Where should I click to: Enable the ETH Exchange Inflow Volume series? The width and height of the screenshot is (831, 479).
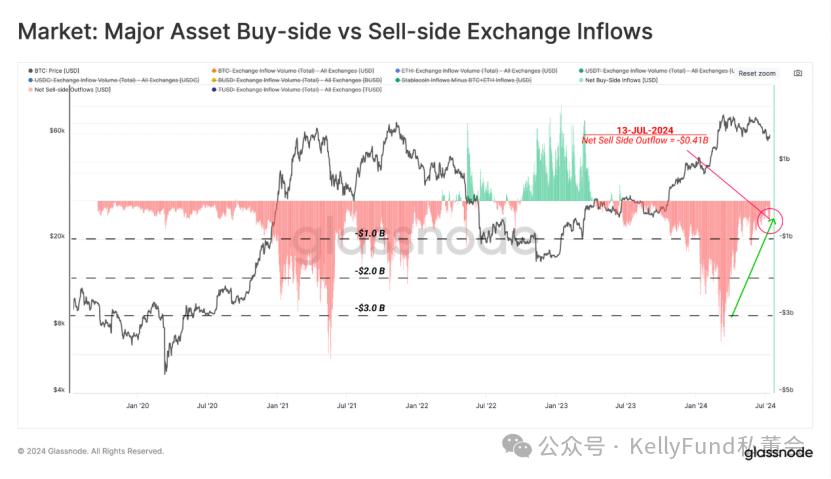476,70
